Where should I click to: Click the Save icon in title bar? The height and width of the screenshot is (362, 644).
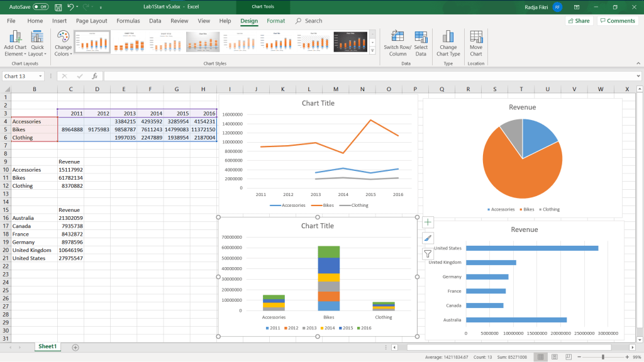pos(58,7)
